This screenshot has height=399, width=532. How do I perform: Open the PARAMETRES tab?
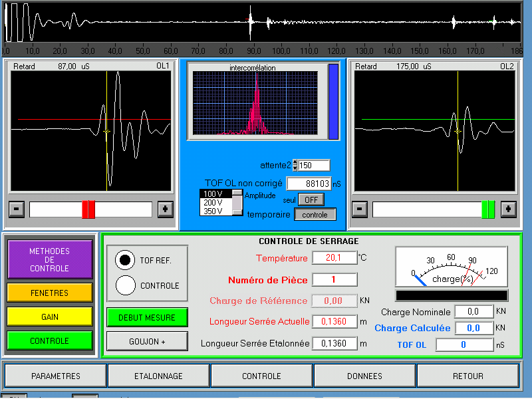(55, 376)
